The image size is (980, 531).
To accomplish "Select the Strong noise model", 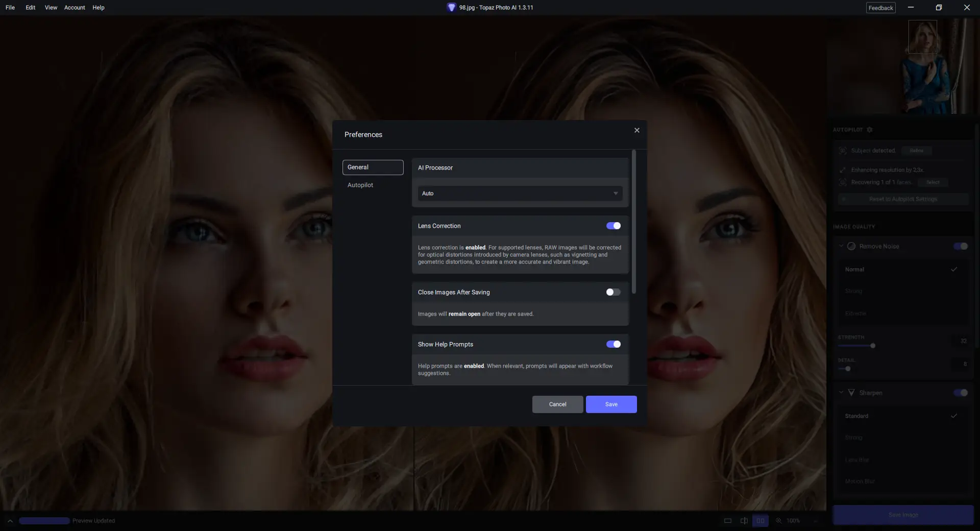I will pyautogui.click(x=903, y=291).
